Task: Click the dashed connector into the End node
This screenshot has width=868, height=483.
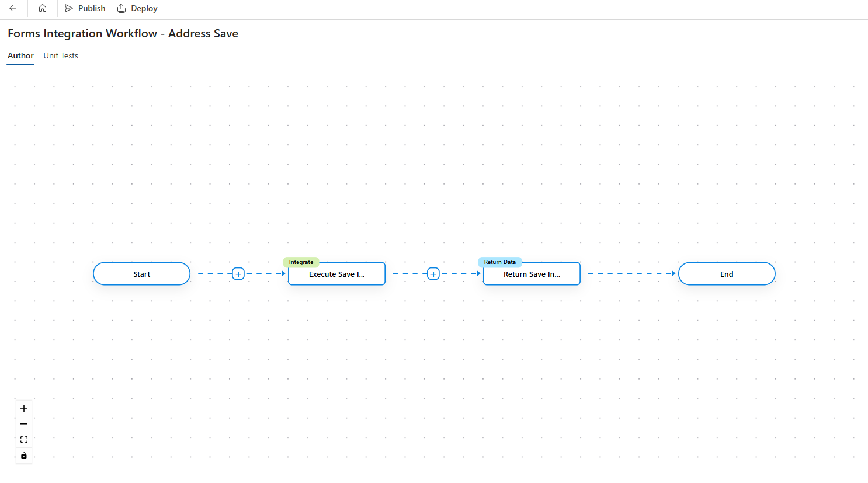Action: 631,273
